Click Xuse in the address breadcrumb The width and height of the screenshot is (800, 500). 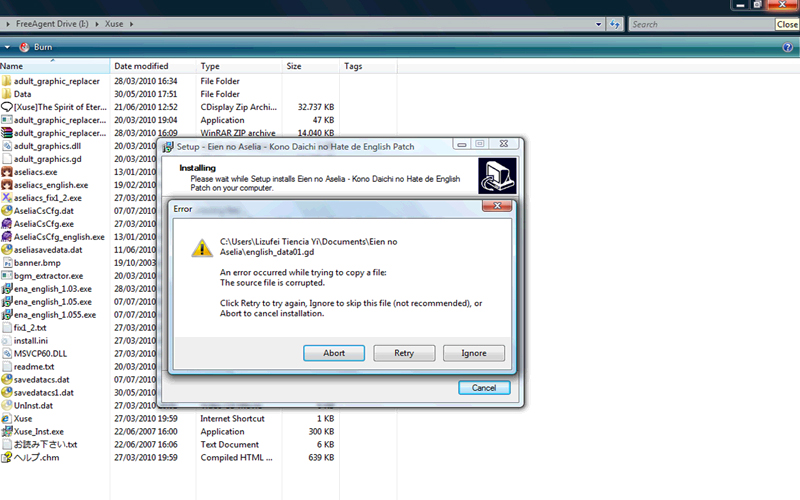(114, 24)
